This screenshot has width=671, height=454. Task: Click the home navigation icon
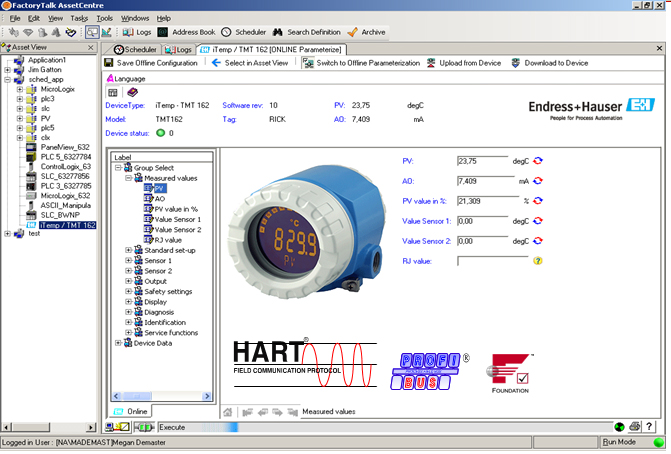click(x=228, y=412)
